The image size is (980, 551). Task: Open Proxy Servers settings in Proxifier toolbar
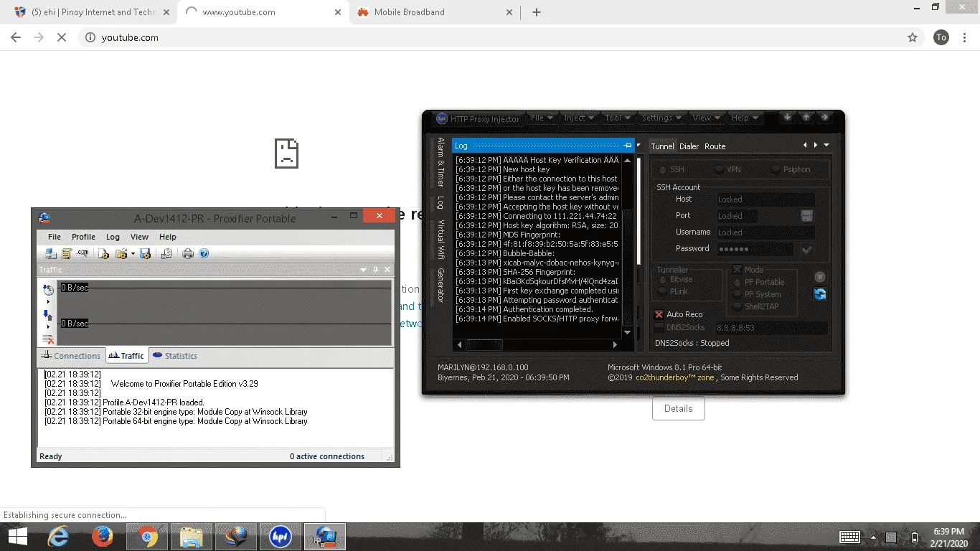pos(50,253)
